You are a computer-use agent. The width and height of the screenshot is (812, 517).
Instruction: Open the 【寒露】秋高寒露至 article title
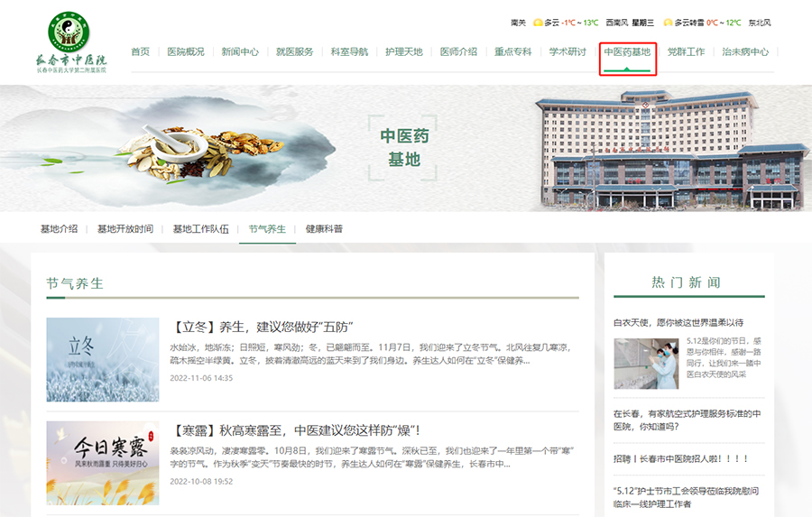294,430
